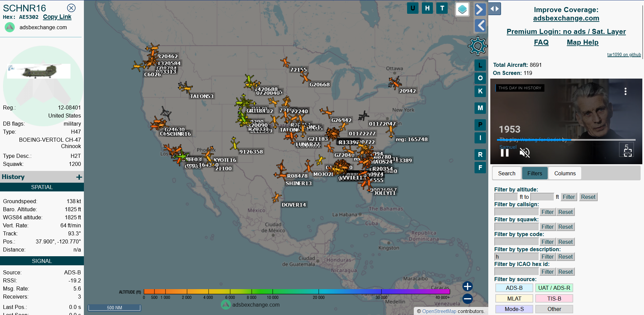Toggle the M map button
The width and height of the screenshot is (644, 315).
480,108
